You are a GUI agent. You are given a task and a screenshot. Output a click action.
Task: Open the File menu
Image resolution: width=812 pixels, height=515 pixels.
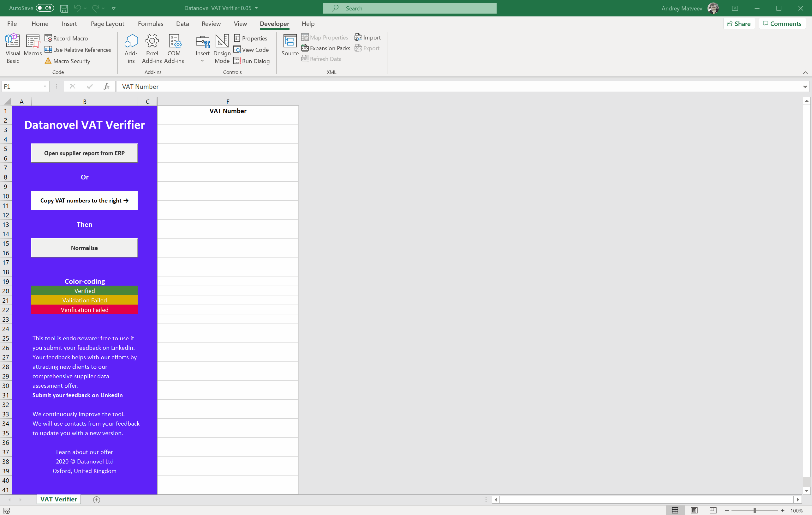[12, 24]
